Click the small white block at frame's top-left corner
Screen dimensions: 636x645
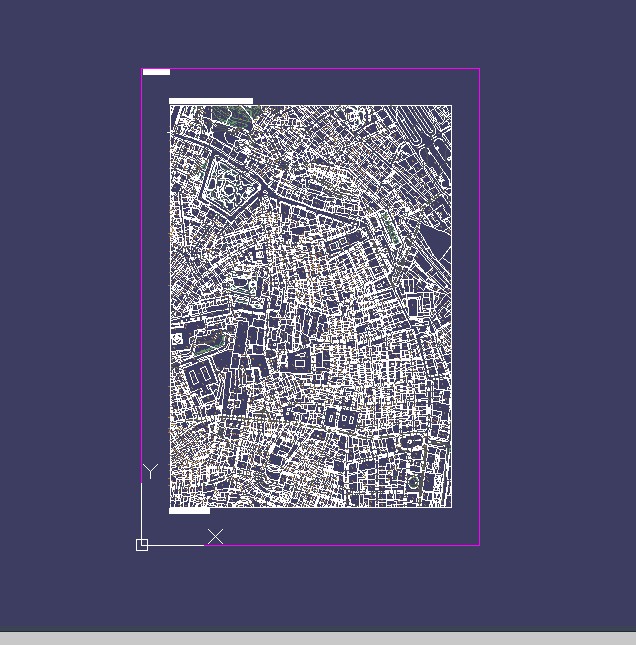point(156,72)
